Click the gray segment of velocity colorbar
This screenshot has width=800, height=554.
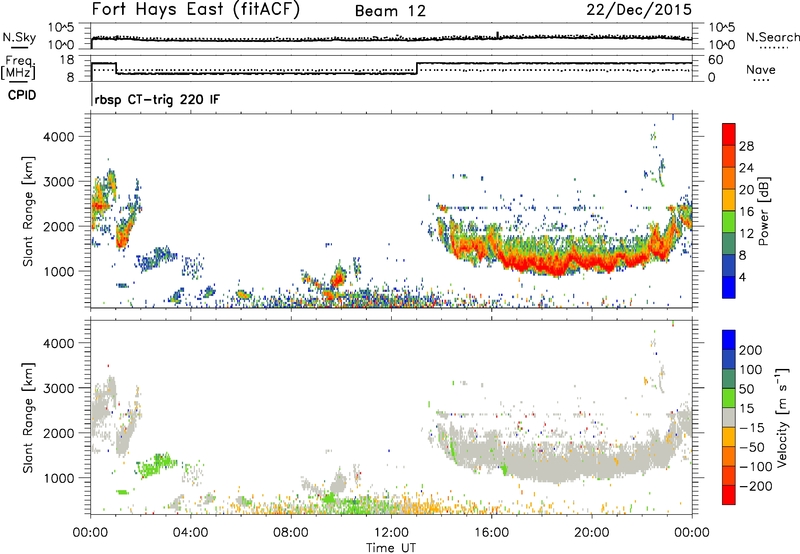point(729,417)
